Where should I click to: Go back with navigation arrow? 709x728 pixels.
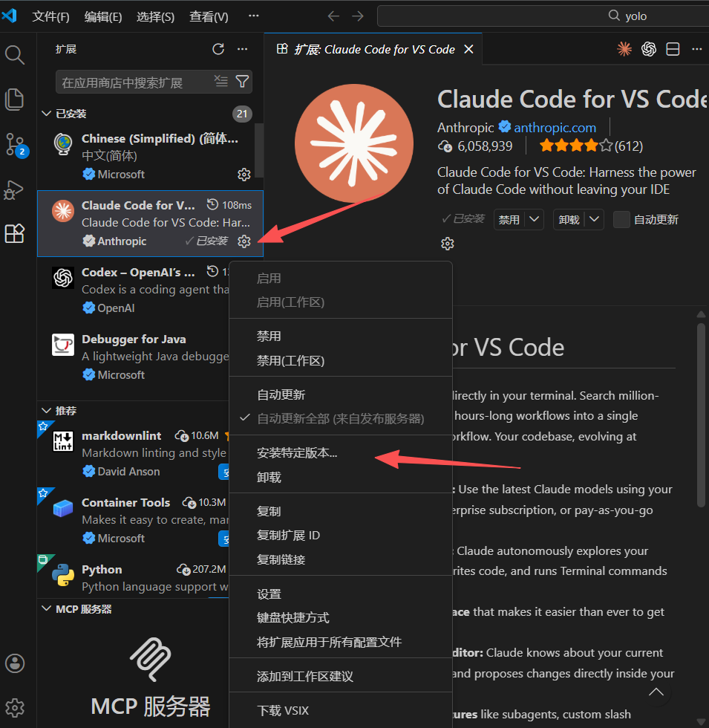333,16
